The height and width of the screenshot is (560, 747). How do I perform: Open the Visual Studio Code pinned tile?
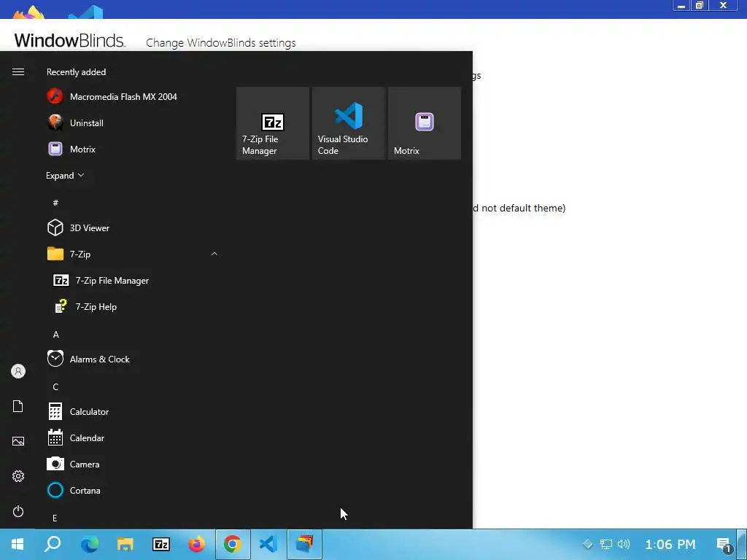click(349, 123)
